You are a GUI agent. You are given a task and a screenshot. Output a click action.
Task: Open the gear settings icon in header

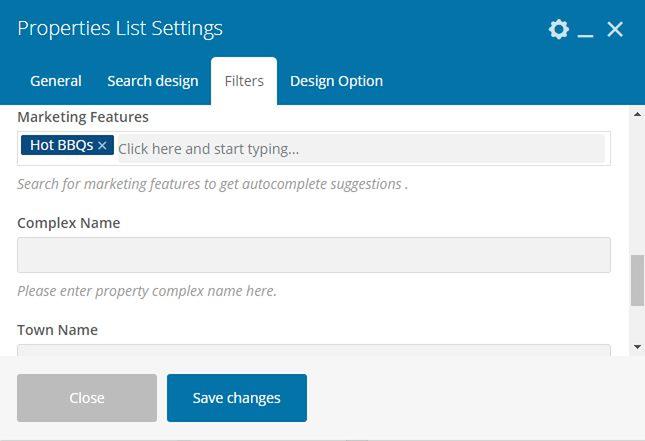coord(559,29)
